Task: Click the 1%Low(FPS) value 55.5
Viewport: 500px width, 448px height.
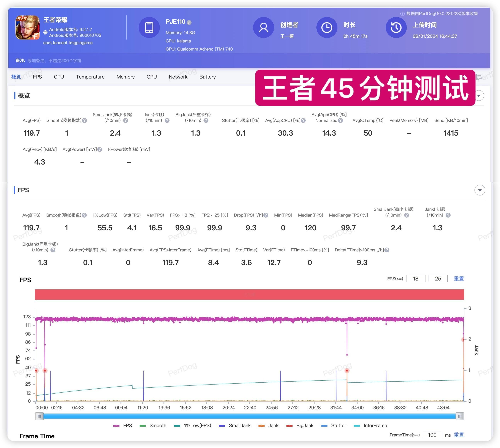Action: pyautogui.click(x=105, y=228)
